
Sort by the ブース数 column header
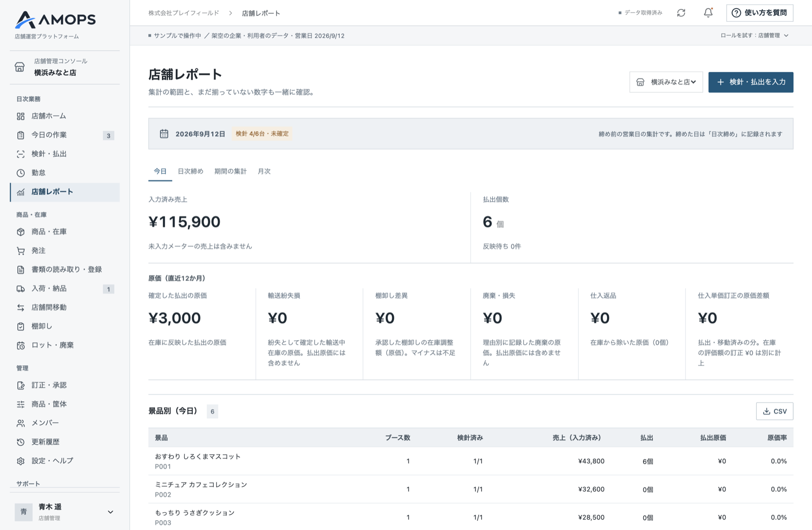coord(397,438)
